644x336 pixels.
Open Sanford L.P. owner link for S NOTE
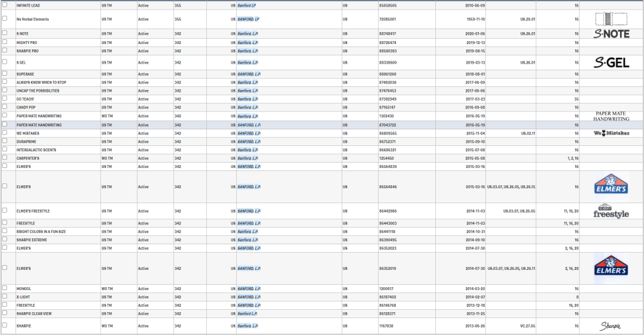click(x=247, y=33)
